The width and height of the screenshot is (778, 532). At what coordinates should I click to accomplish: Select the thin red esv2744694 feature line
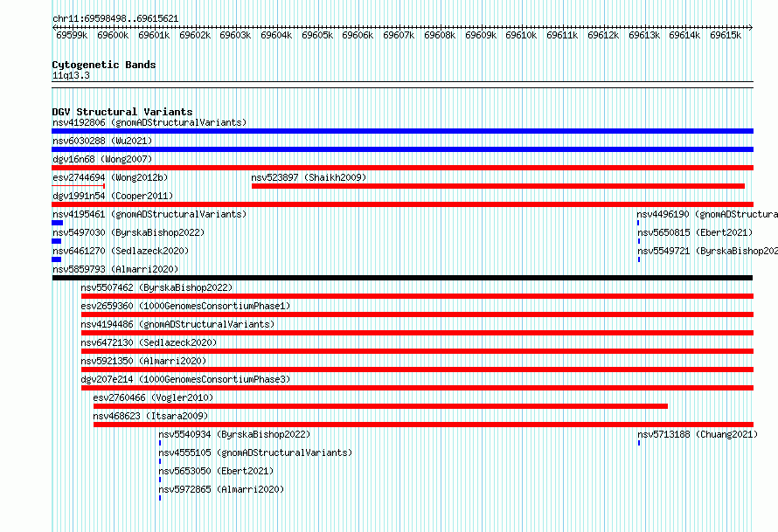pos(79,186)
